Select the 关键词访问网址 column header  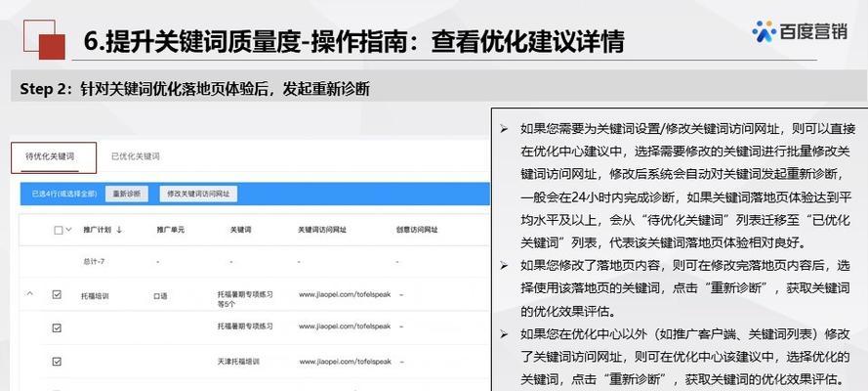[322, 230]
